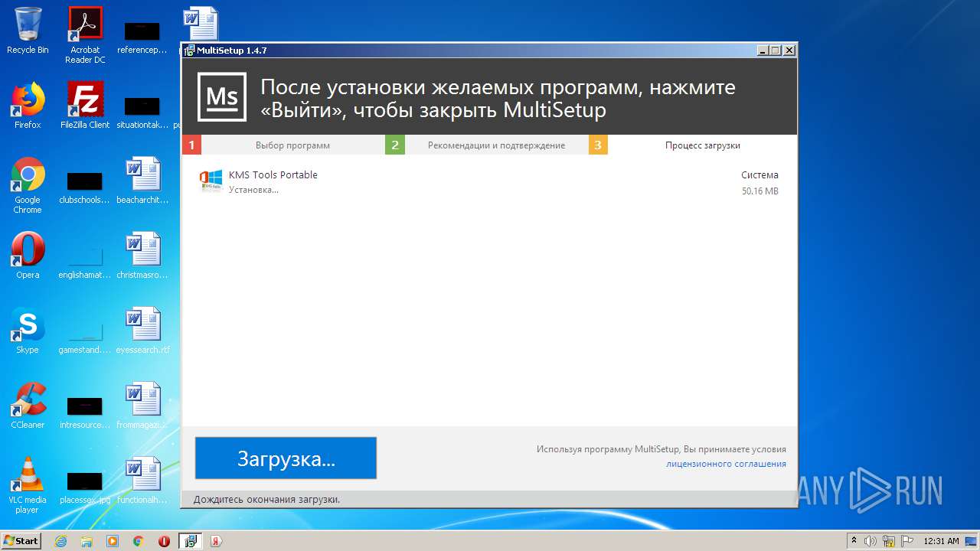Click the MultiSetup Ms logo
The width and height of the screenshot is (980, 551).
pyautogui.click(x=222, y=97)
